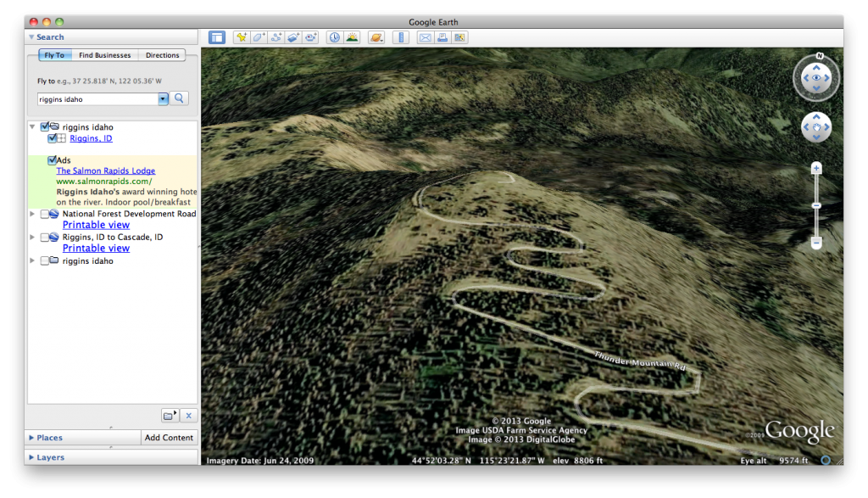Add an image overlay
The width and height of the screenshot is (868, 498).
(x=293, y=37)
